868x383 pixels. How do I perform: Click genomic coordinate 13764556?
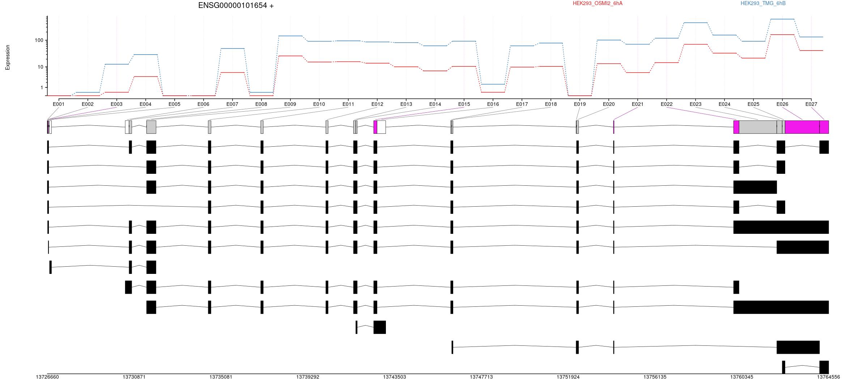point(829,377)
